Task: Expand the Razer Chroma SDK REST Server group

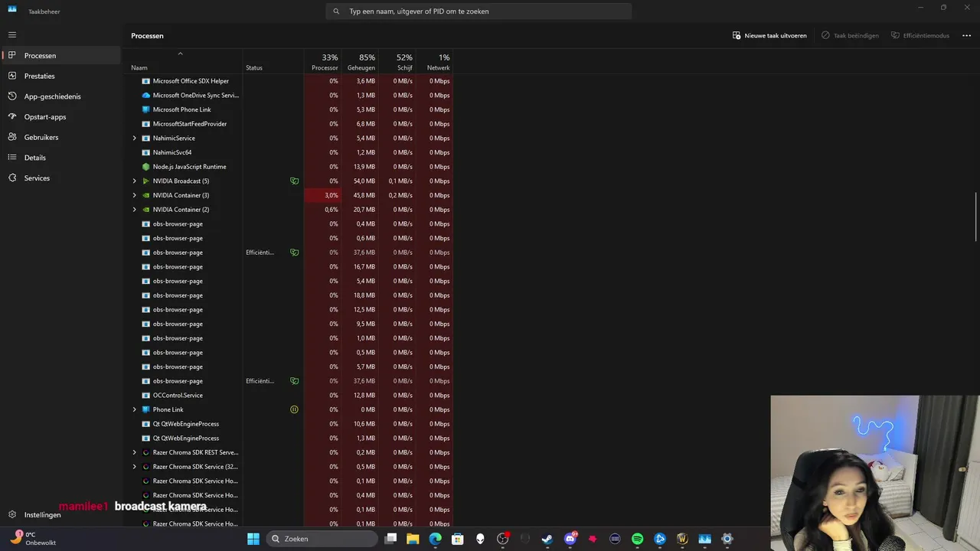Action: point(135,452)
